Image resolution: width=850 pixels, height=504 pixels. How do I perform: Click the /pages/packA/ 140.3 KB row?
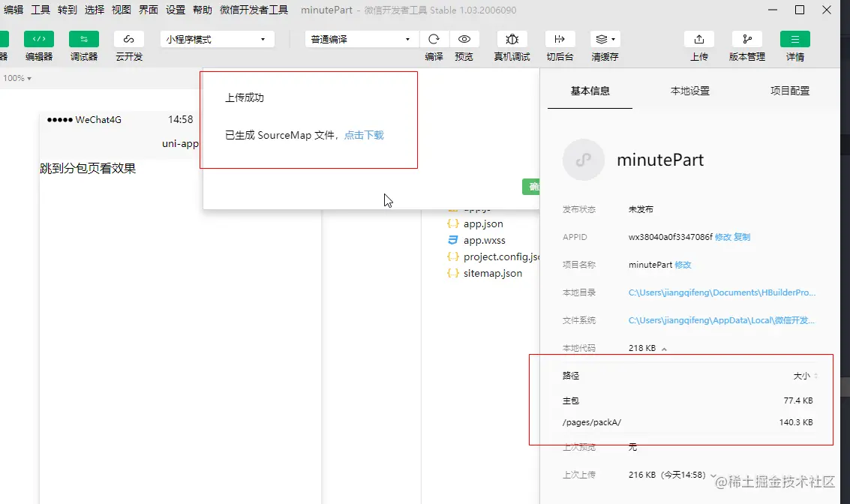coord(687,422)
